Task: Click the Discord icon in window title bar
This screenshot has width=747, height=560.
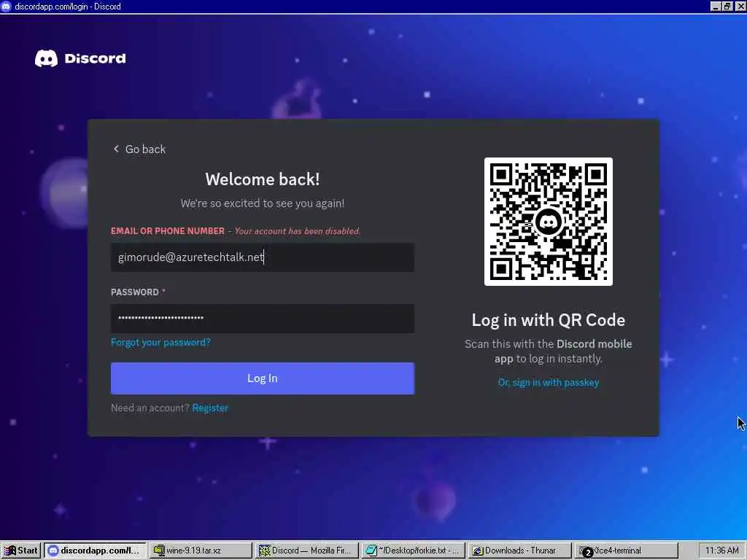Action: [6, 6]
